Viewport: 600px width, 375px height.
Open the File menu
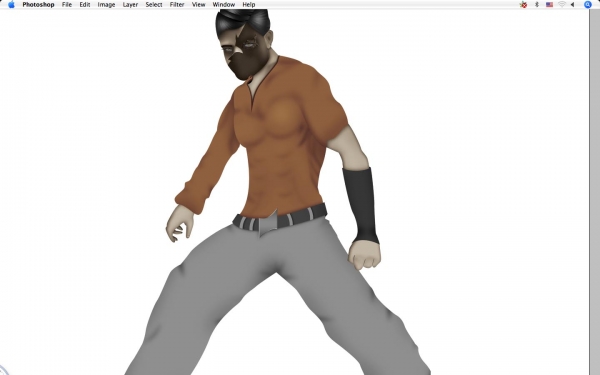coord(67,5)
